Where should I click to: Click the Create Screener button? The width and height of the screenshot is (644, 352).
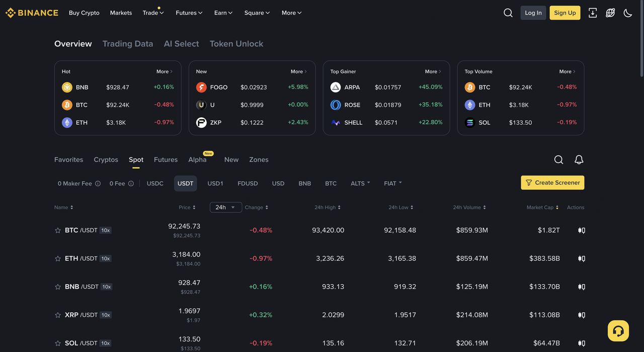(x=552, y=183)
